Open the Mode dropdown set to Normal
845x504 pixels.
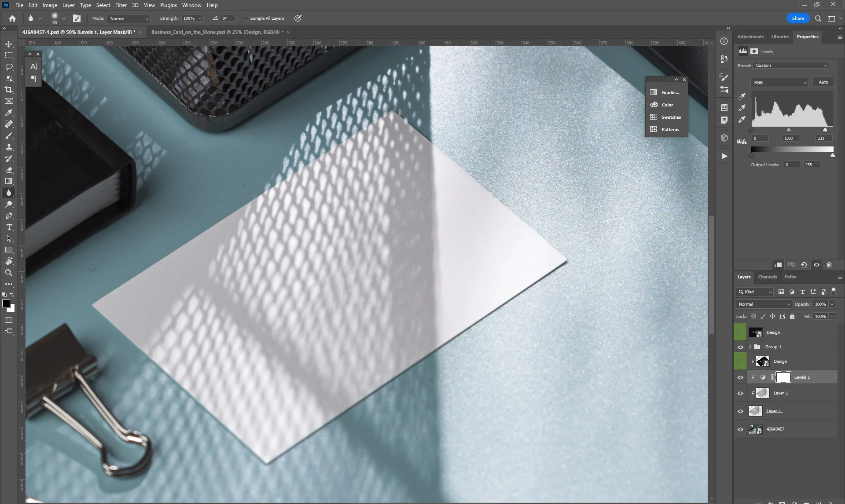pos(129,18)
